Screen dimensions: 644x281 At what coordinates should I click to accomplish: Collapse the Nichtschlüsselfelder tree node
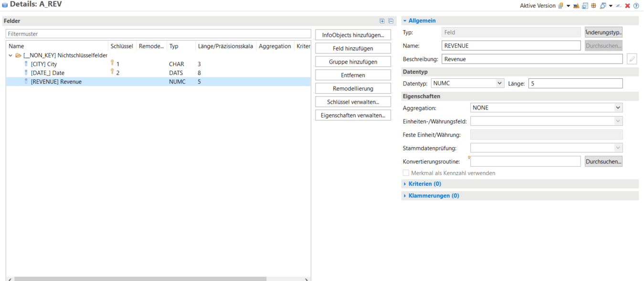coord(11,55)
